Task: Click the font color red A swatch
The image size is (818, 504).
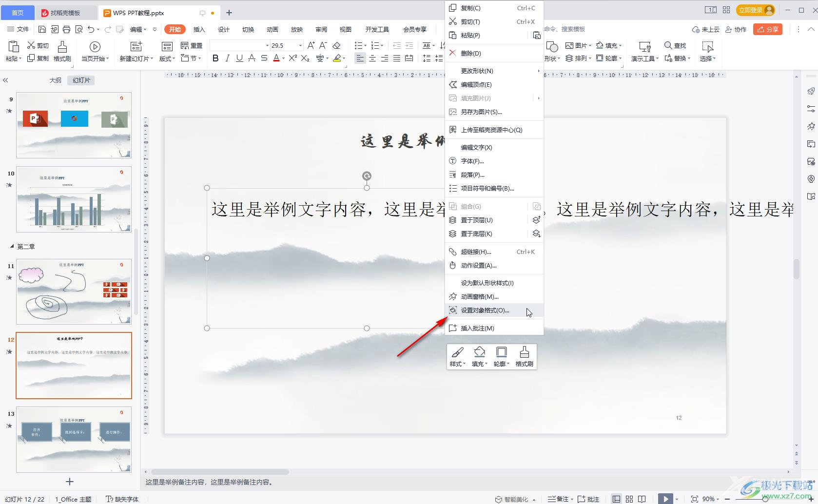Action: (x=276, y=58)
